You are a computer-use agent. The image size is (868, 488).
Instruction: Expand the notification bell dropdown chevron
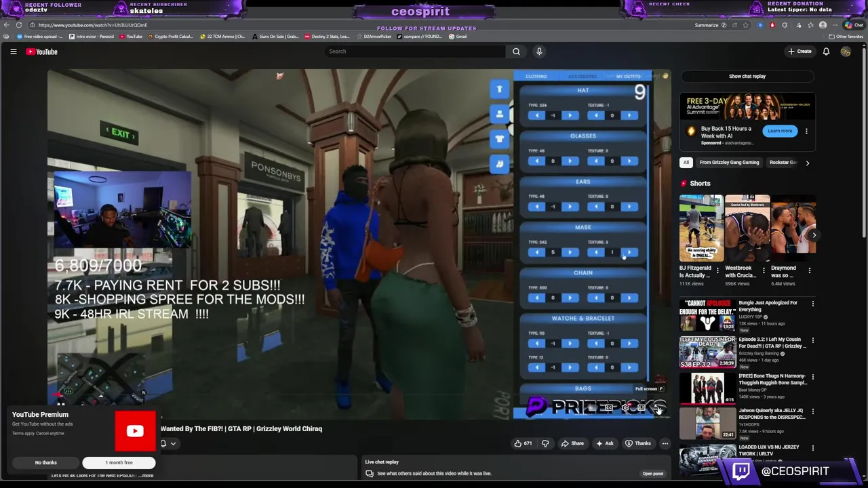(x=173, y=444)
